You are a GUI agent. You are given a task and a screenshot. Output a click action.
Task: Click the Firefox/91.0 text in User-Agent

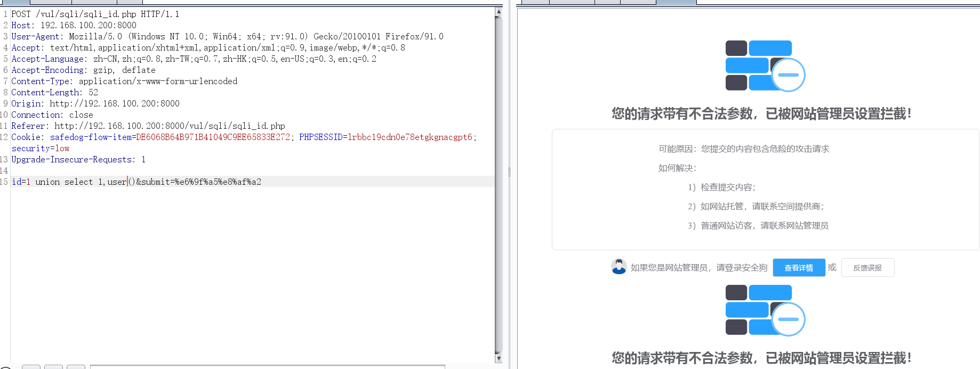[x=415, y=36]
